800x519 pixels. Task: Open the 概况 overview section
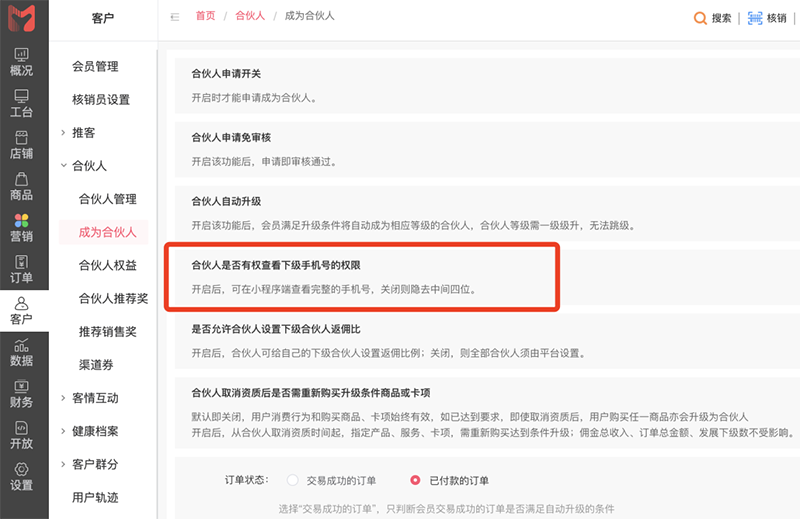pyautogui.click(x=21, y=62)
